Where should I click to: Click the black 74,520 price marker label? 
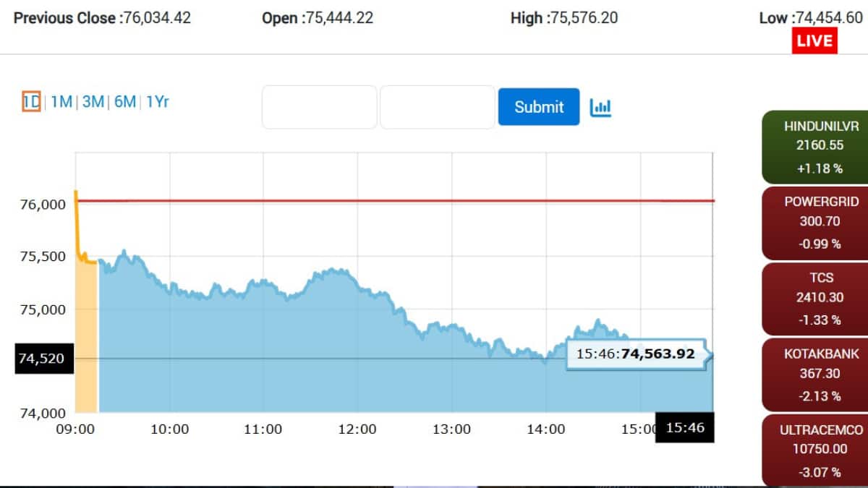pyautogui.click(x=44, y=358)
